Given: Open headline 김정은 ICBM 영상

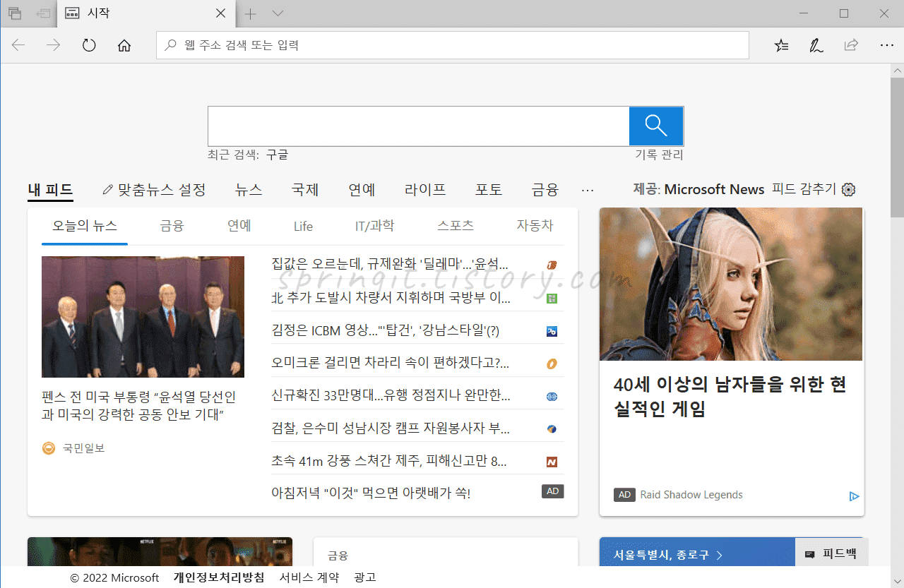Looking at the screenshot, I should (x=386, y=330).
